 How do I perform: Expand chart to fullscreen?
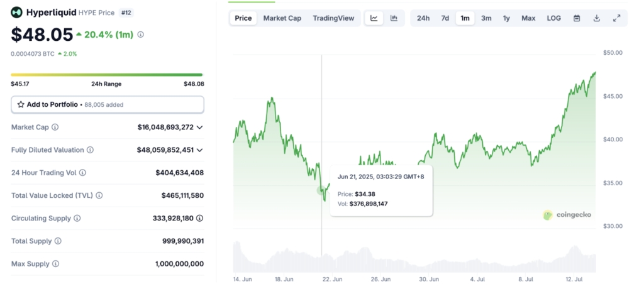click(616, 18)
